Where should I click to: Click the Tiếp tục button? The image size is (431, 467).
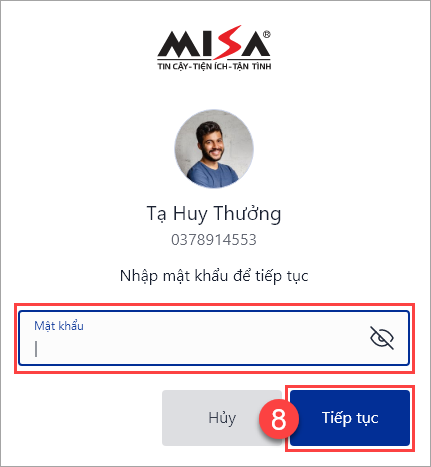click(350, 418)
